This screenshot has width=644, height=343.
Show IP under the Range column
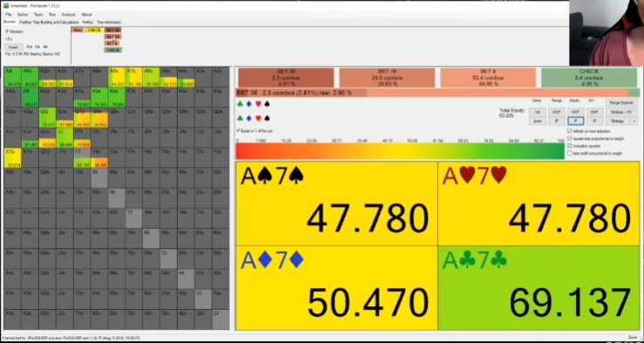pos(557,121)
